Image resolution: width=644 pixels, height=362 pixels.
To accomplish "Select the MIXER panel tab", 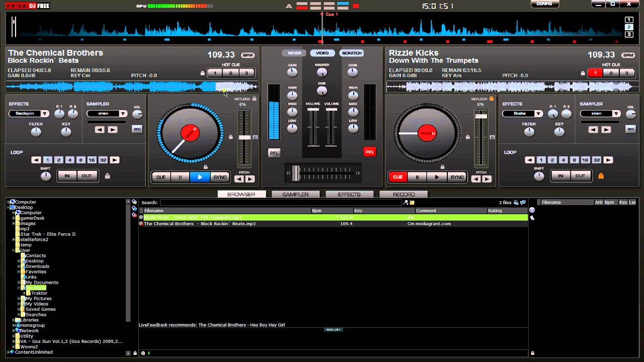I will [x=294, y=53].
